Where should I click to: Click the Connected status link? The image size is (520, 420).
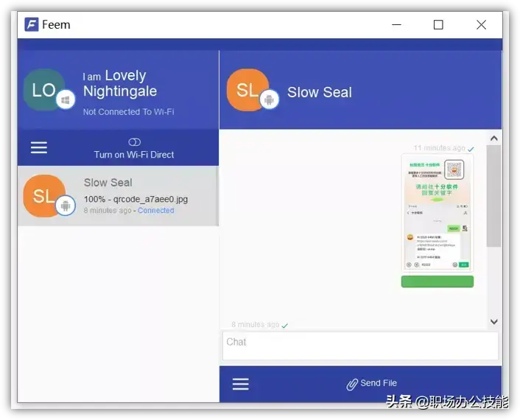(155, 211)
